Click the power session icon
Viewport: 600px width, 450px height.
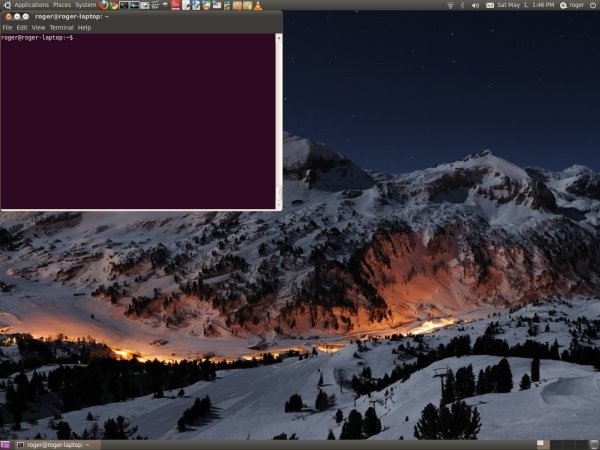pos(593,5)
